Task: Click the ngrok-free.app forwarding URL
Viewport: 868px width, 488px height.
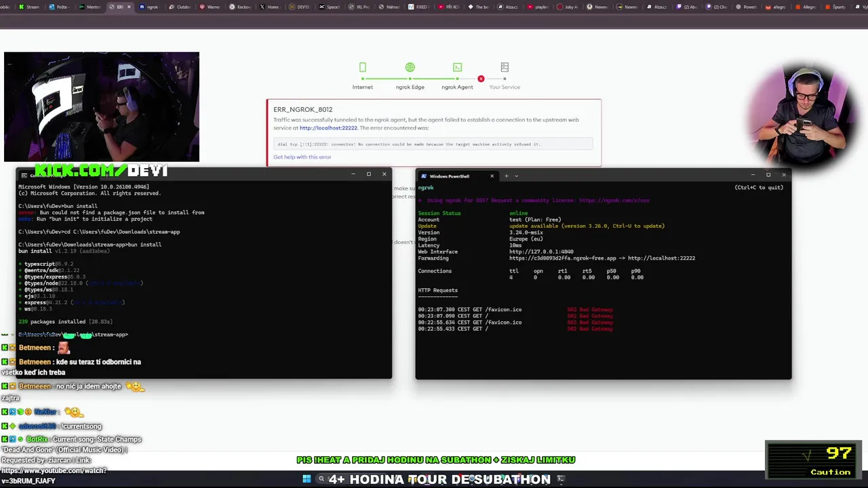Action: [563, 258]
